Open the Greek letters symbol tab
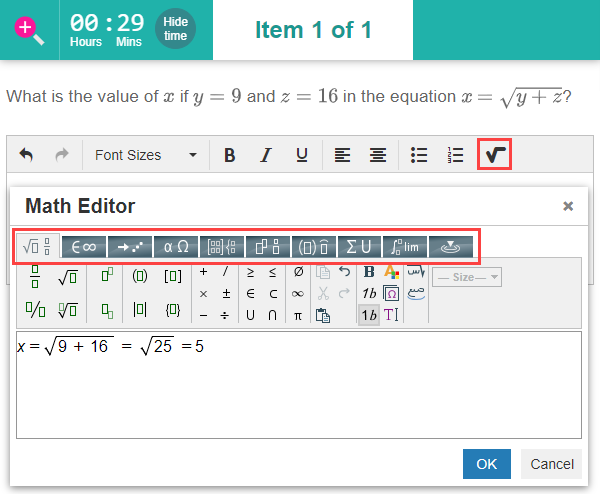The height and width of the screenshot is (494, 600). [175, 246]
